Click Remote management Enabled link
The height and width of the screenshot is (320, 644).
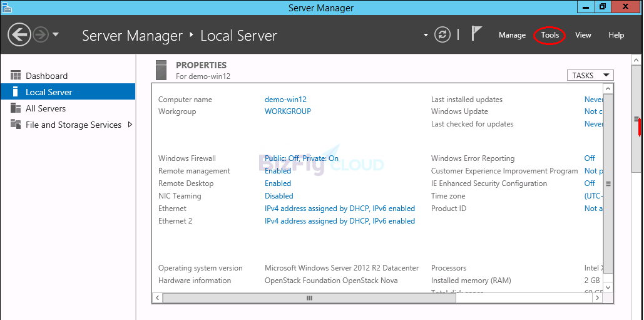[278, 171]
